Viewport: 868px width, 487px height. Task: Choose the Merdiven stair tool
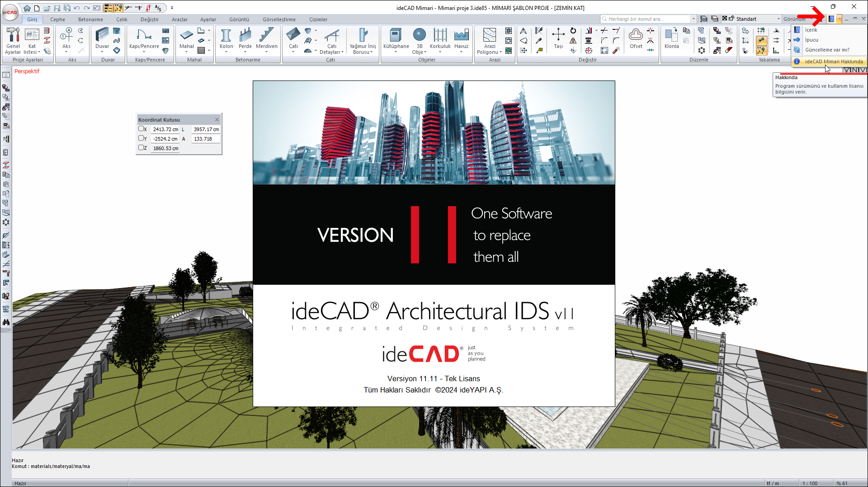tap(267, 38)
